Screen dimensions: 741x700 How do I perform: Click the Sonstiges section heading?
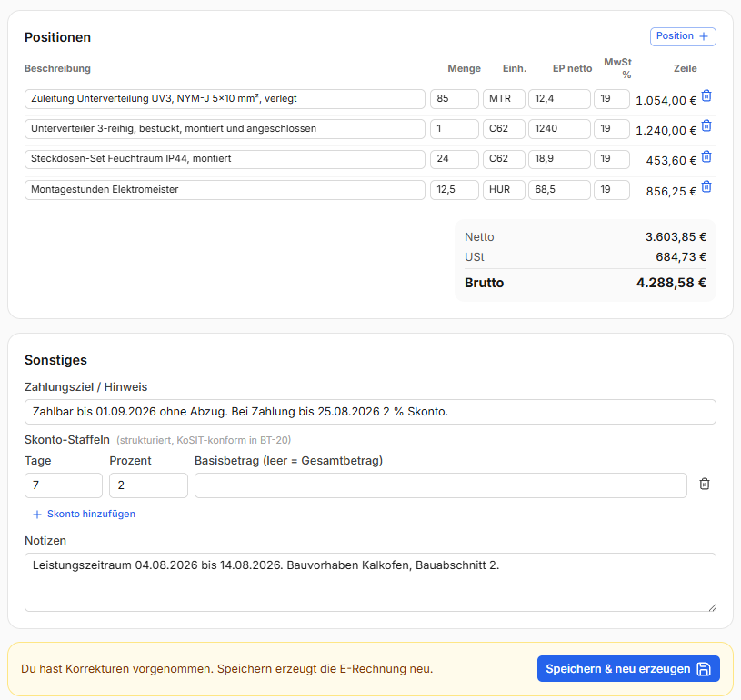[55, 360]
